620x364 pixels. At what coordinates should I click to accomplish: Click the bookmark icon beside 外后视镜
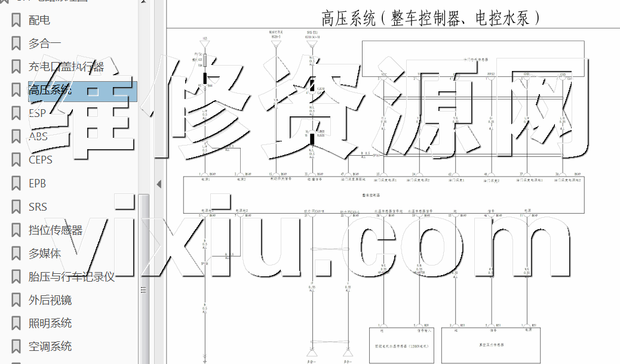pyautogui.click(x=16, y=300)
